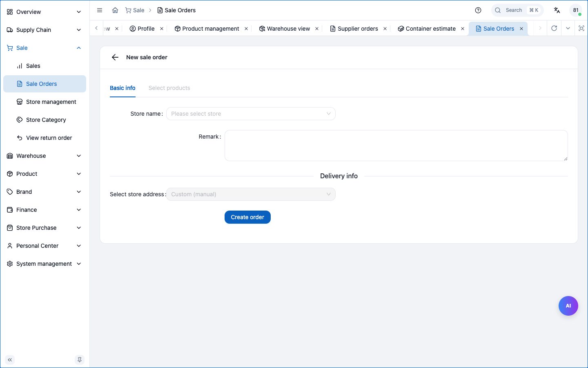588x368 pixels.
Task: Open View return order page
Action: tap(45, 138)
